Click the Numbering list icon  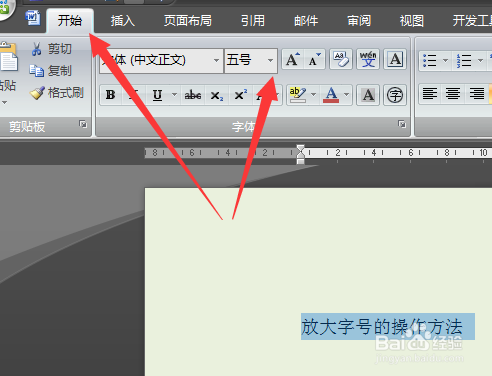pos(464,61)
